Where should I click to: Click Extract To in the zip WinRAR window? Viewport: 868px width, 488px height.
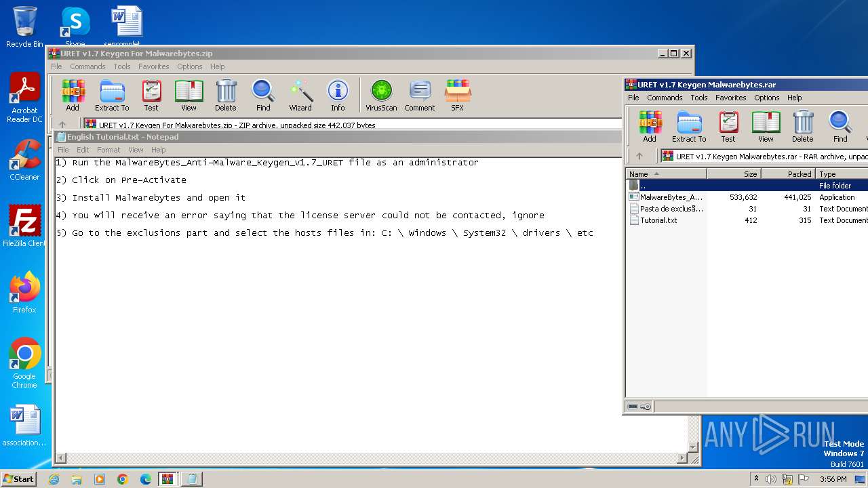(112, 96)
